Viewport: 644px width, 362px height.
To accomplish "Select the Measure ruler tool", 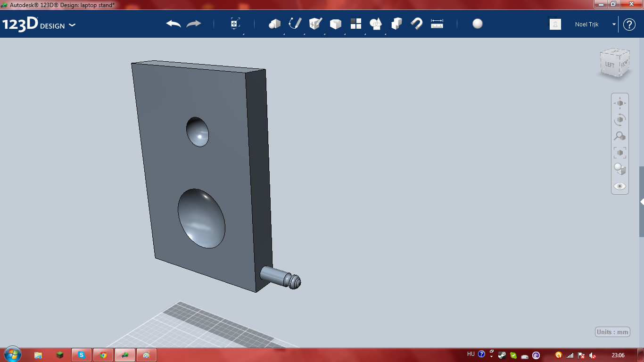I will 437,24.
